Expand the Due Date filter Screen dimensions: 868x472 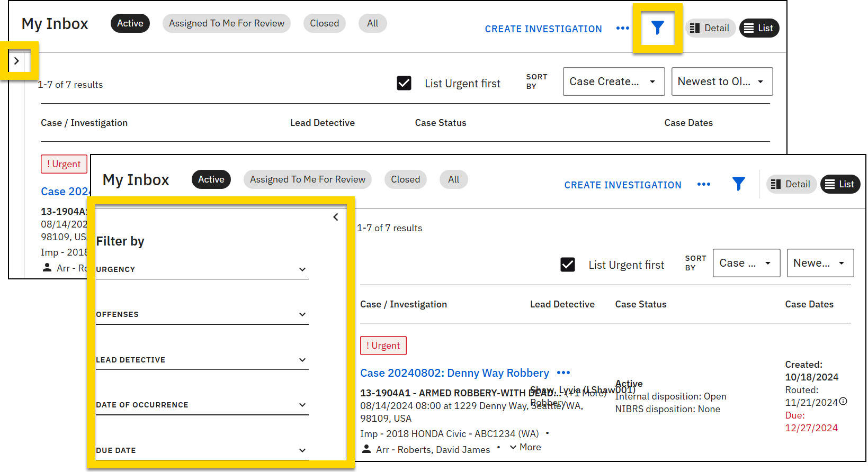(202, 450)
